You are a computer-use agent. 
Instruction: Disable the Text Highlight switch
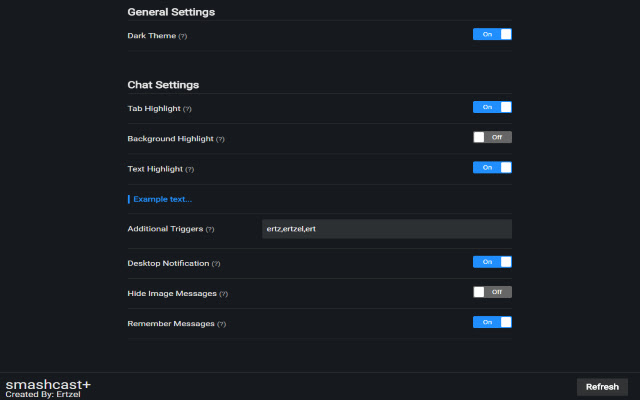492,167
